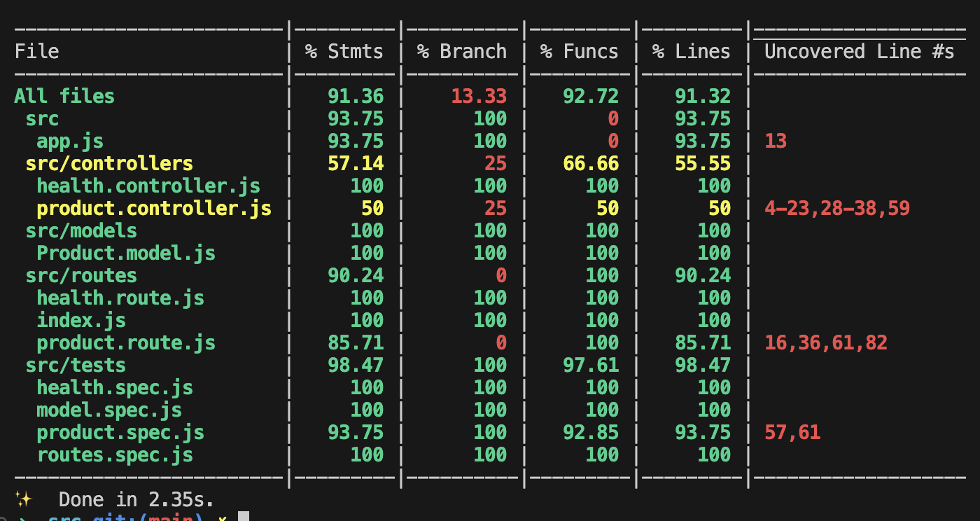
Task: Click the sparkles icon beside Done message
Action: 23,499
